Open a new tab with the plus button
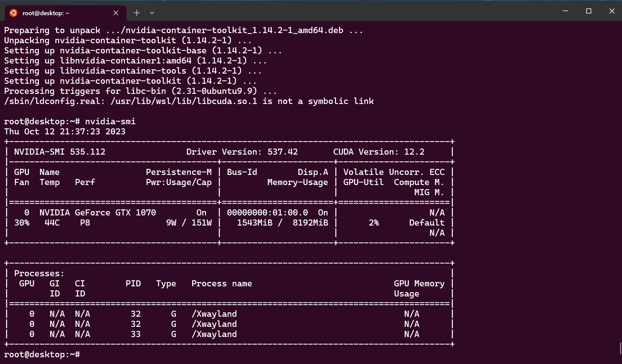622x364 pixels. pos(136,12)
